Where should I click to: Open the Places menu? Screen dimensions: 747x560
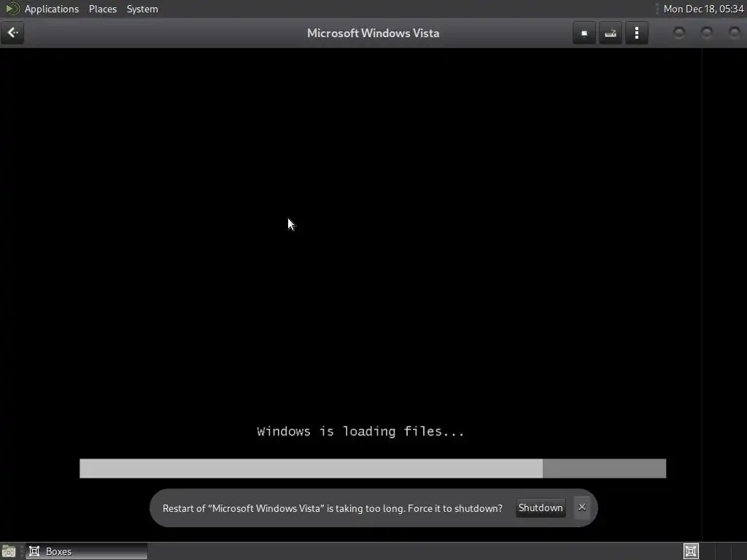pyautogui.click(x=102, y=9)
